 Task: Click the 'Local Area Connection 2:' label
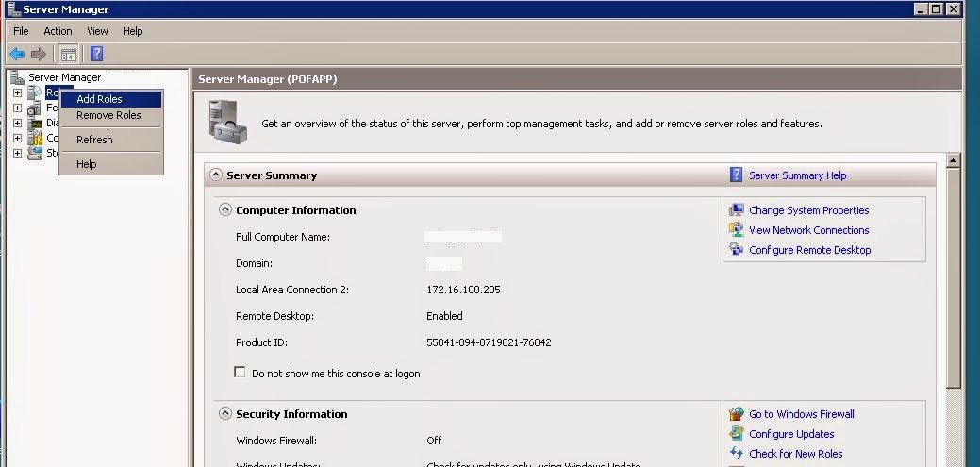pos(291,290)
